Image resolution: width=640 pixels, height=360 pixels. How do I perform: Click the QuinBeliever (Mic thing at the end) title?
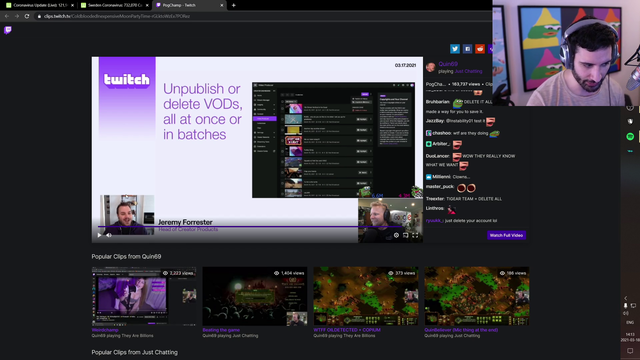(x=461, y=330)
